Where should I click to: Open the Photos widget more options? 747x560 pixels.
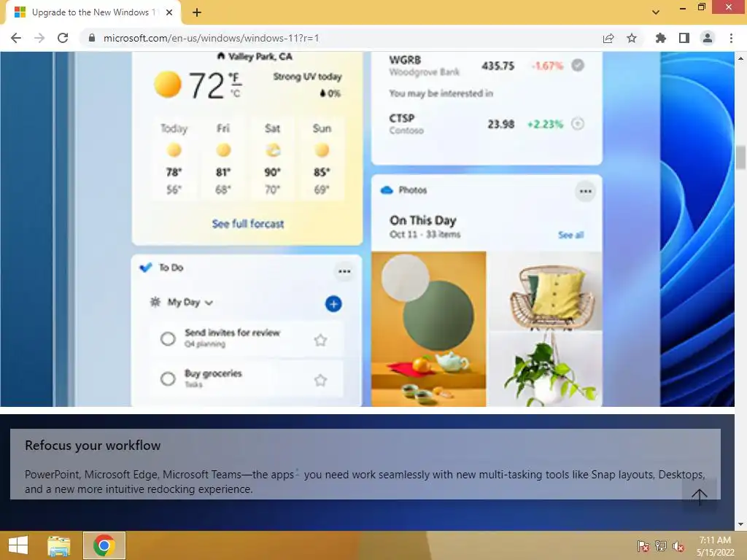click(x=586, y=192)
